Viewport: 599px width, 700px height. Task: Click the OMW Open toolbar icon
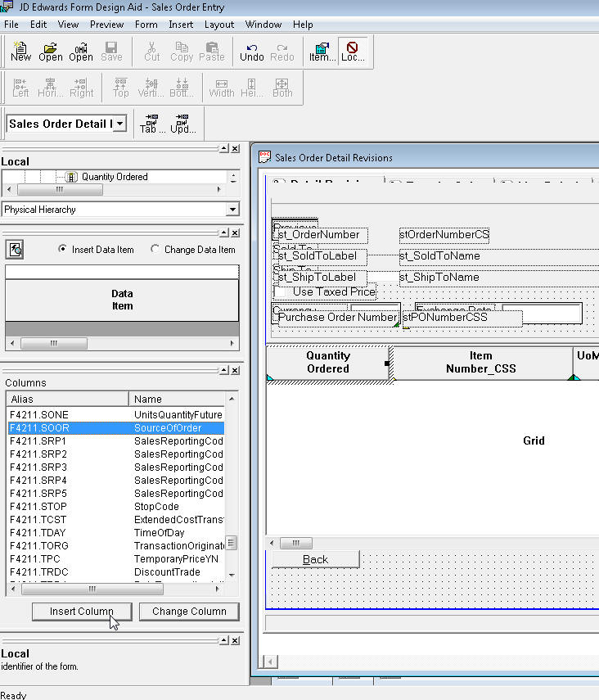coord(81,52)
